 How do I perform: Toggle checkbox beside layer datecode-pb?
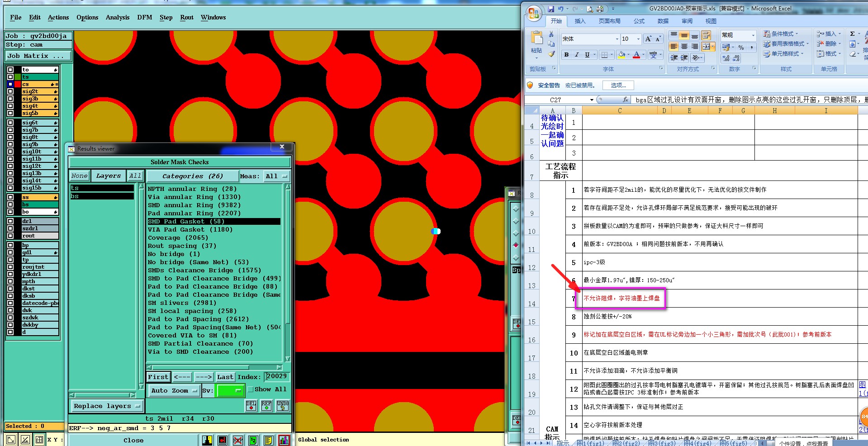tap(10, 303)
